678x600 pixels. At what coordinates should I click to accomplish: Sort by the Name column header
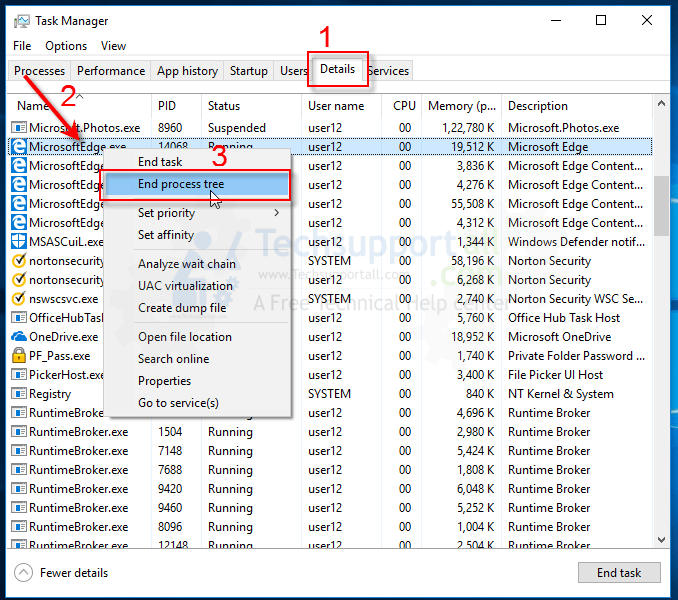[x=79, y=106]
